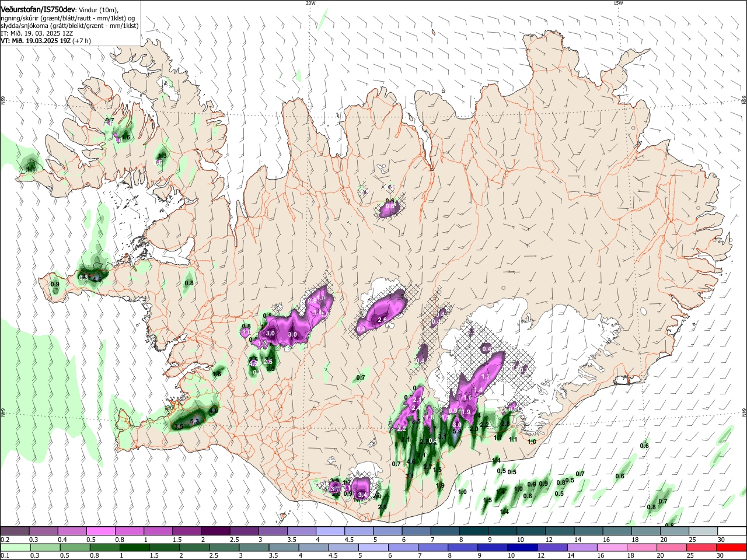Click the 'slydda/snjókoma' legend description line

pyautogui.click(x=69, y=26)
